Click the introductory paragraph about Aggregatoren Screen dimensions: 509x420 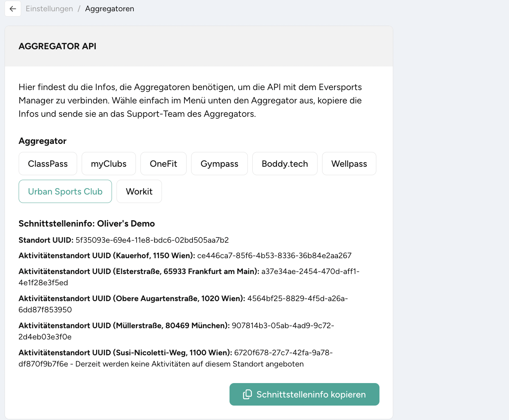(190, 100)
